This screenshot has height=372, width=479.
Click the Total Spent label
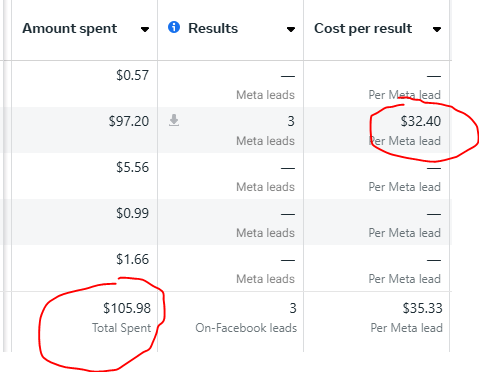[121, 328]
